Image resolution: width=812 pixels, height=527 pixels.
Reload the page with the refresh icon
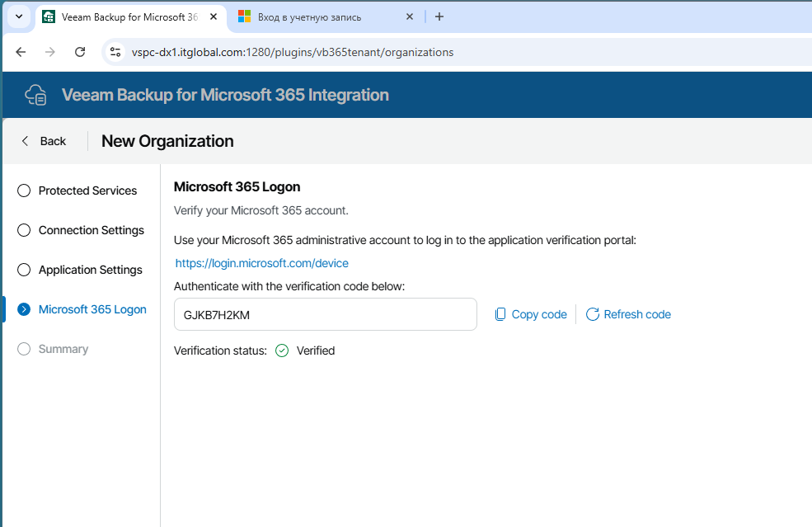click(80, 52)
